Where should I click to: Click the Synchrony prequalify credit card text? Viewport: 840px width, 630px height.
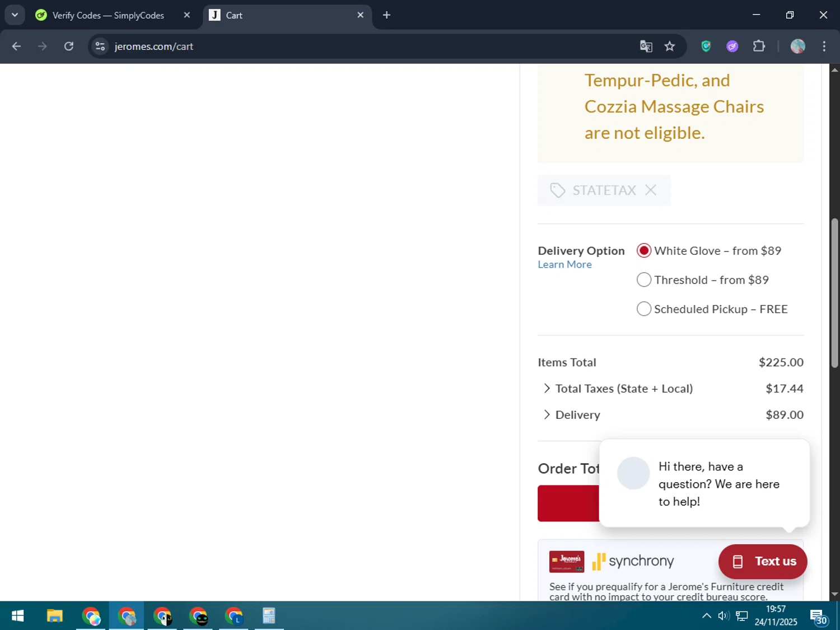coord(666,591)
